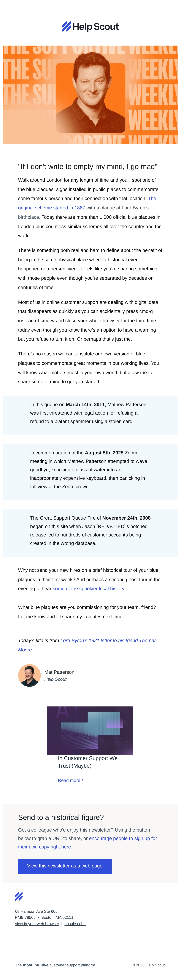Click the Help Scout logo at top
Image resolution: width=181 pixels, height=980 pixels.
coord(91,27)
